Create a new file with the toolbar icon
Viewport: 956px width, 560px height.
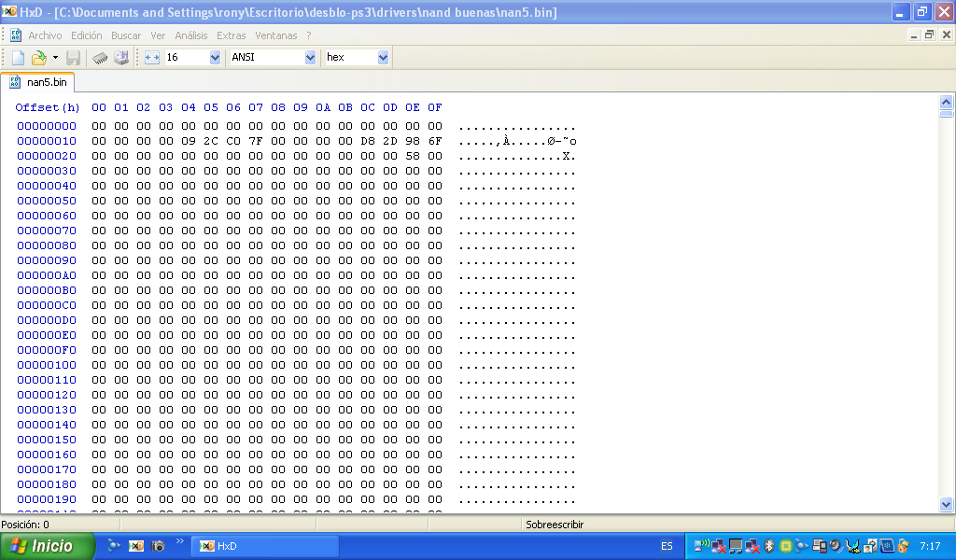(18, 58)
